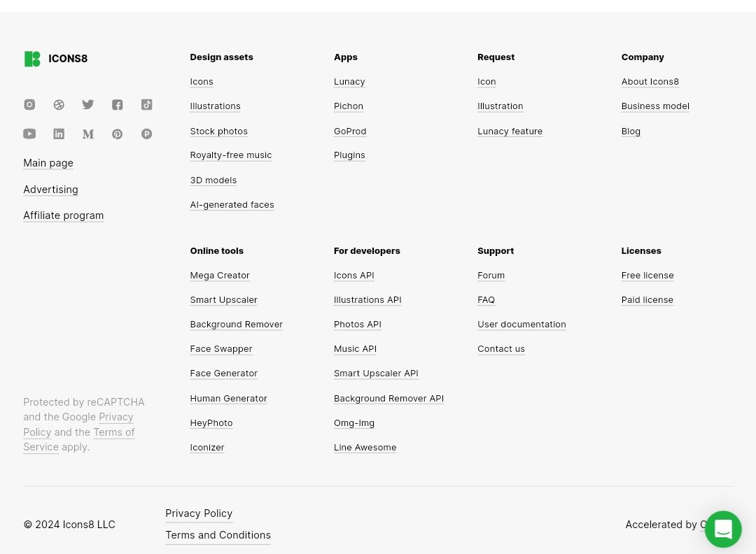
Task: Open the Background Remover link
Action: tap(237, 324)
